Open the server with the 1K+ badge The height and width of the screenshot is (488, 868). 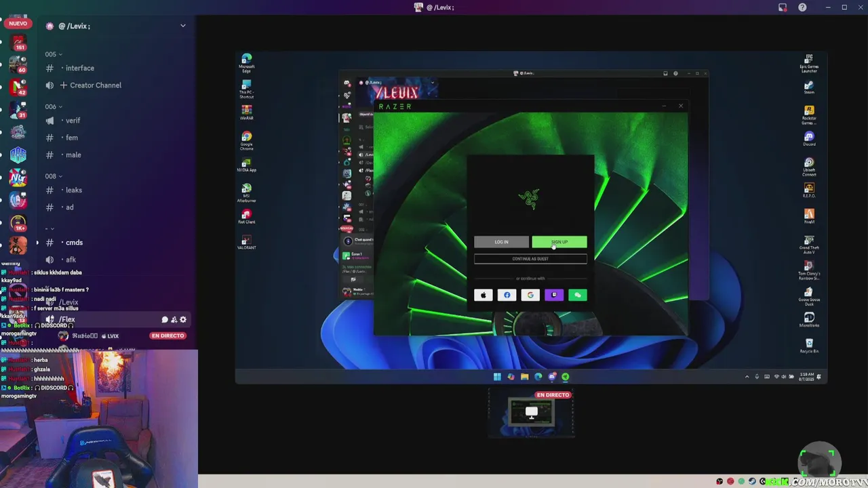(18, 222)
